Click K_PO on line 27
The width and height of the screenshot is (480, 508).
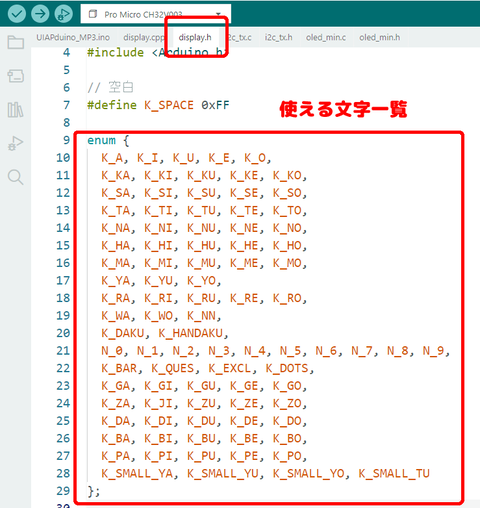point(287,456)
